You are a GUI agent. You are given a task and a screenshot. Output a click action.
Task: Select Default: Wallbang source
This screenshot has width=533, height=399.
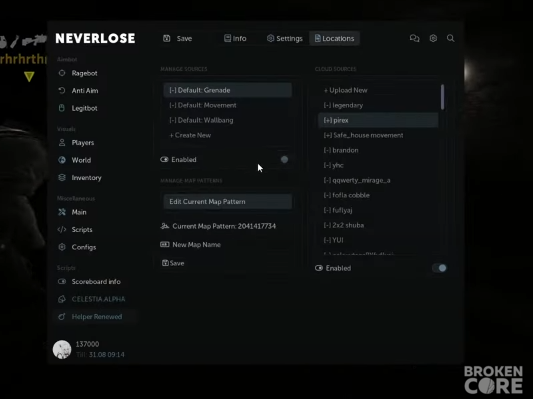point(227,120)
